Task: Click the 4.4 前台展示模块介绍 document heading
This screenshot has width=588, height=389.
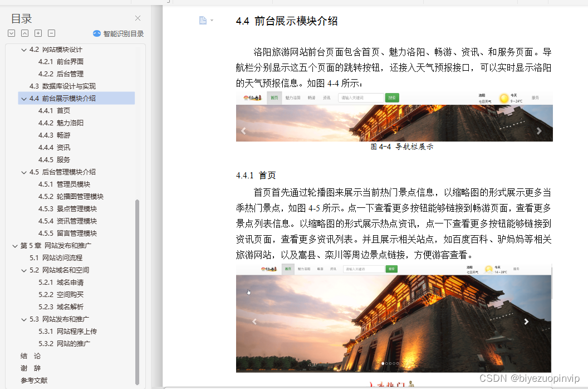Action: (287, 21)
